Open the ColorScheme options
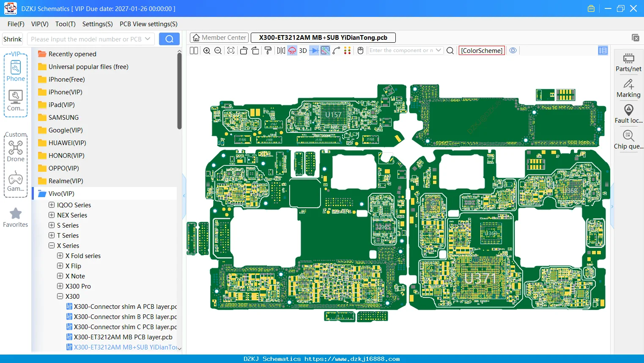 click(x=482, y=51)
